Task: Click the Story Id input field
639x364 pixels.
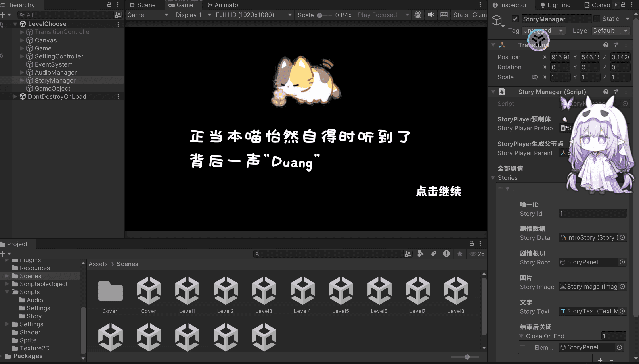Action: pos(593,213)
